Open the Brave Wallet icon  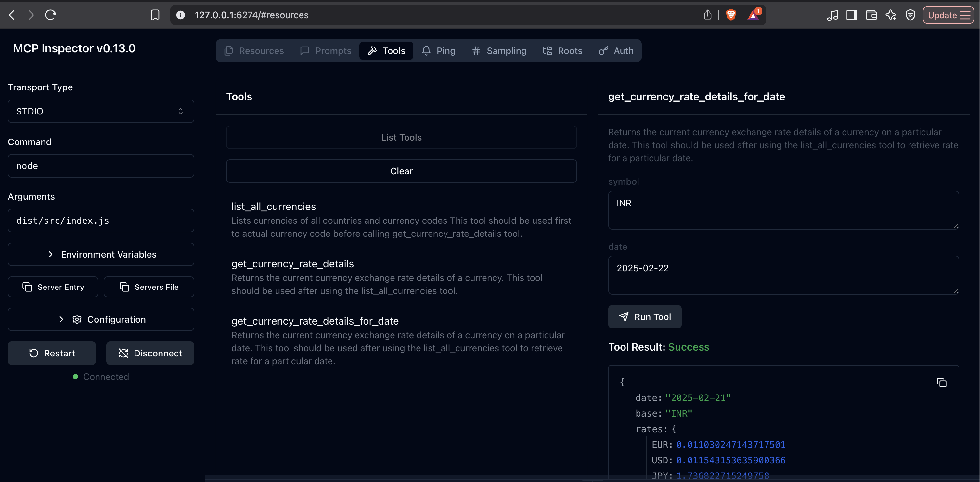point(871,15)
